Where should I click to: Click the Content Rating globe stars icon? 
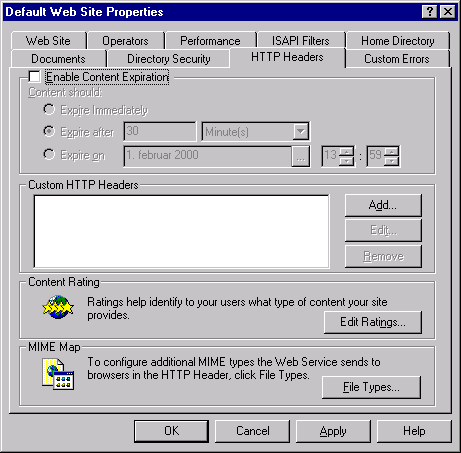point(58,307)
